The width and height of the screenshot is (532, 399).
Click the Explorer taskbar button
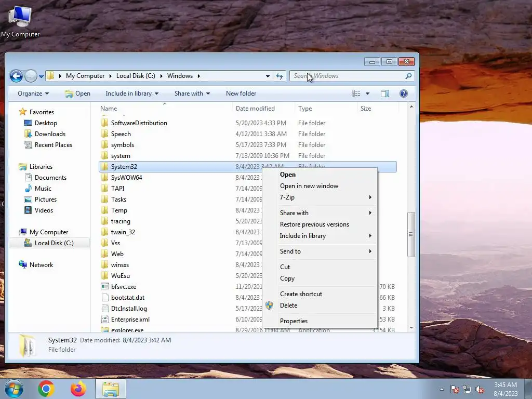point(111,389)
